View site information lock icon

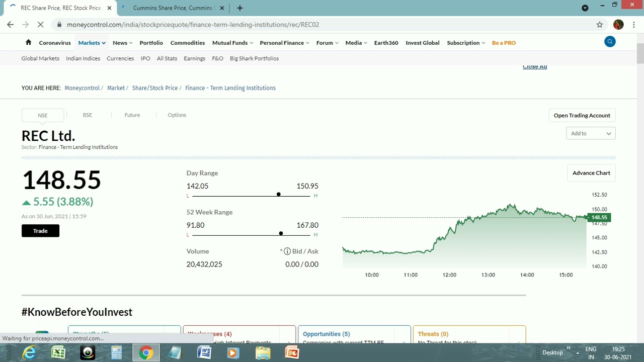point(59,25)
